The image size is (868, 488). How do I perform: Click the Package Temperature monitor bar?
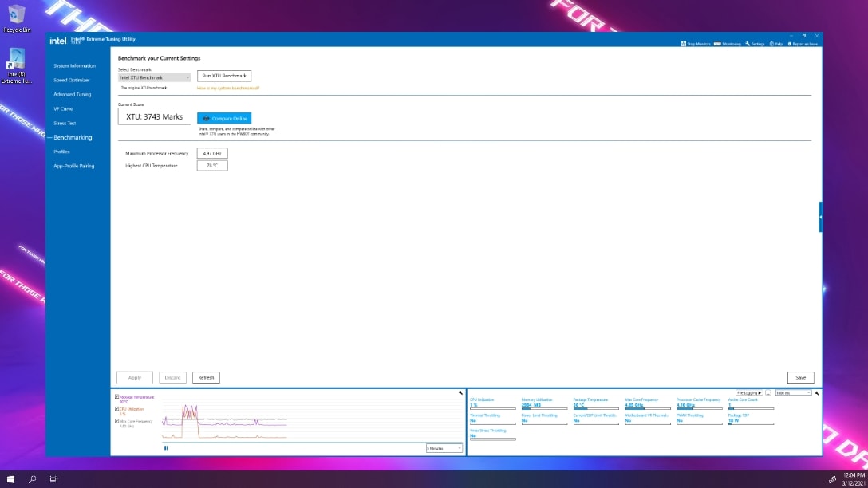(596, 408)
